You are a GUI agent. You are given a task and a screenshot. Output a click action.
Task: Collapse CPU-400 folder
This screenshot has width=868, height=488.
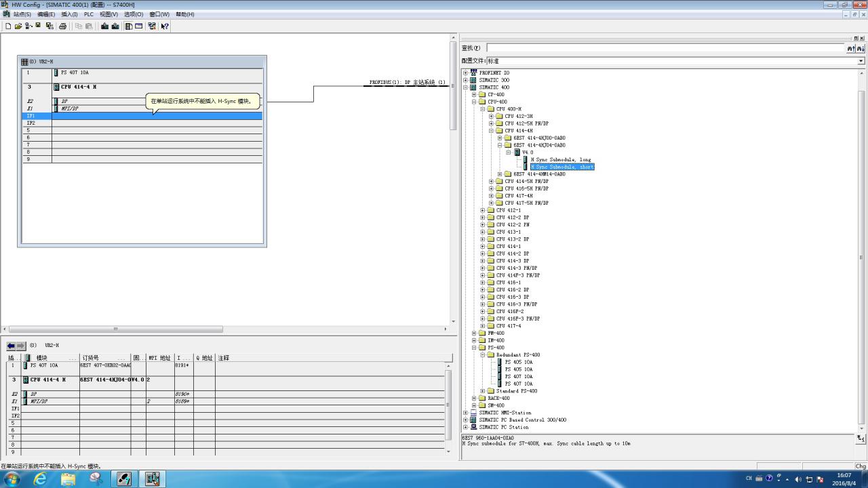[474, 102]
